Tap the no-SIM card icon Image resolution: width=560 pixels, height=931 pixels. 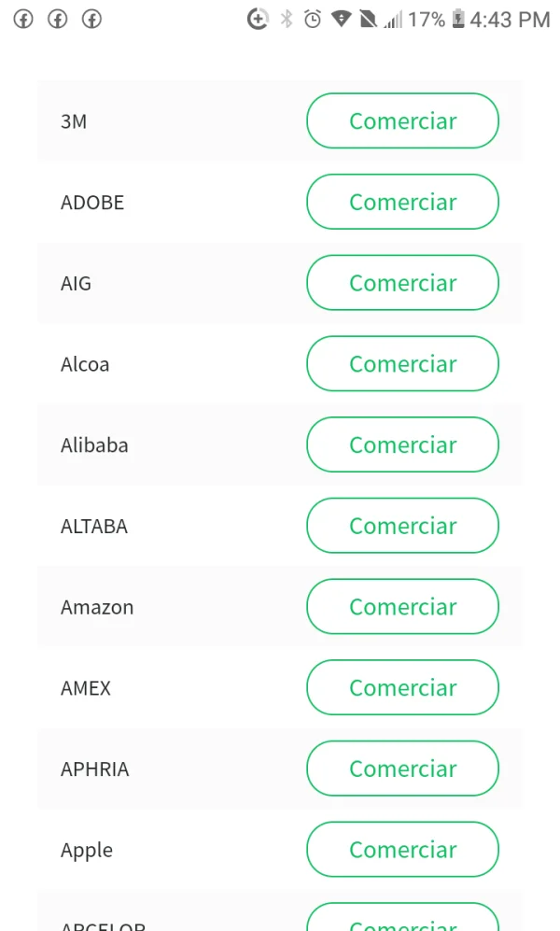click(x=368, y=19)
